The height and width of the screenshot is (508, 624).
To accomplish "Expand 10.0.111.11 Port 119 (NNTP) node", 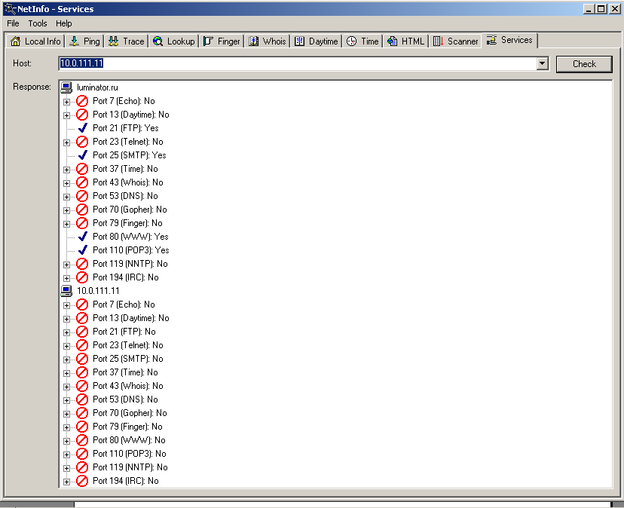I will point(66,468).
